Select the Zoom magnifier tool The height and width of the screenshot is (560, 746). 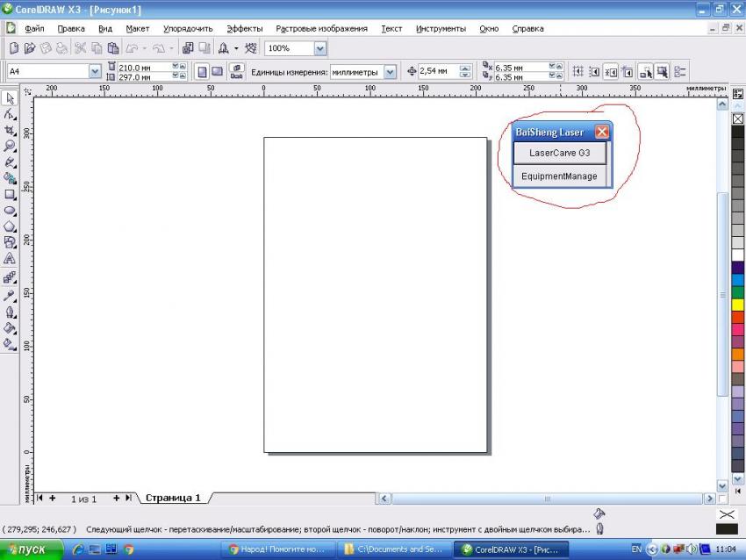[x=11, y=146]
